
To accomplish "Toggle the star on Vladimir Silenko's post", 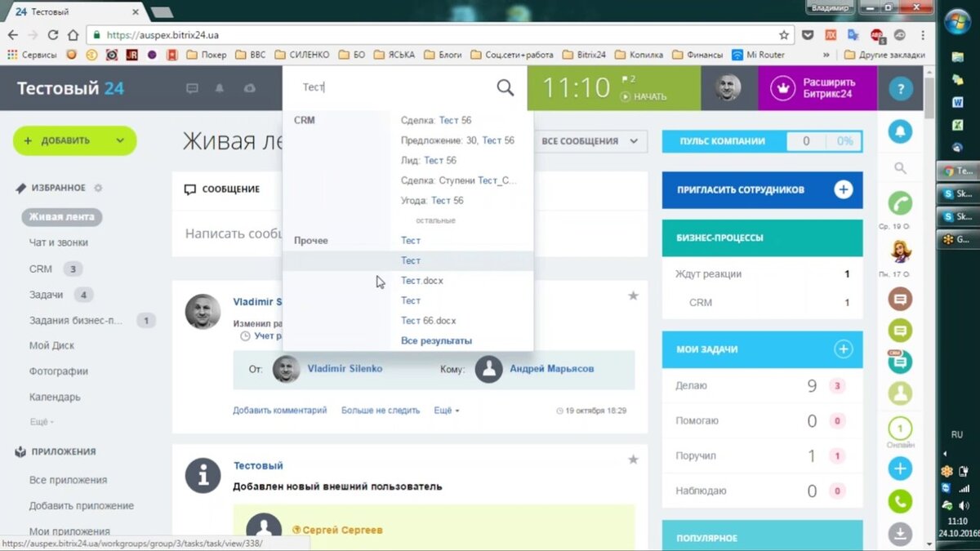I will (x=633, y=296).
